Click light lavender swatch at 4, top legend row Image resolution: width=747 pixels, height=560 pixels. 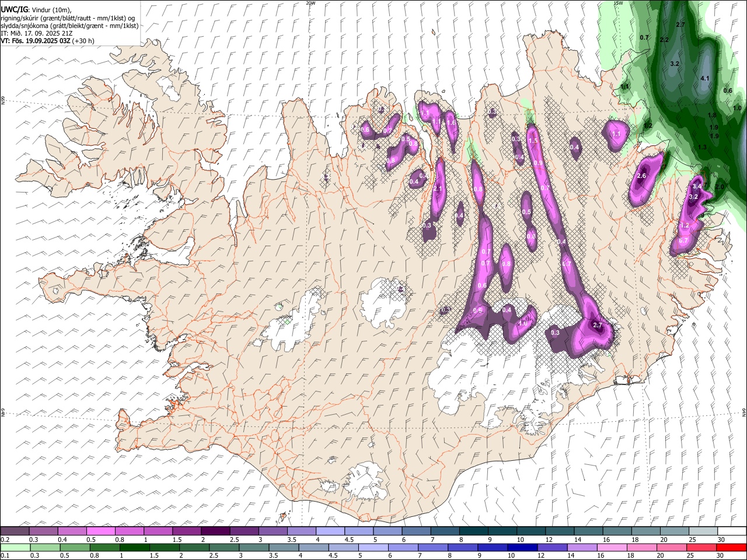(330, 531)
